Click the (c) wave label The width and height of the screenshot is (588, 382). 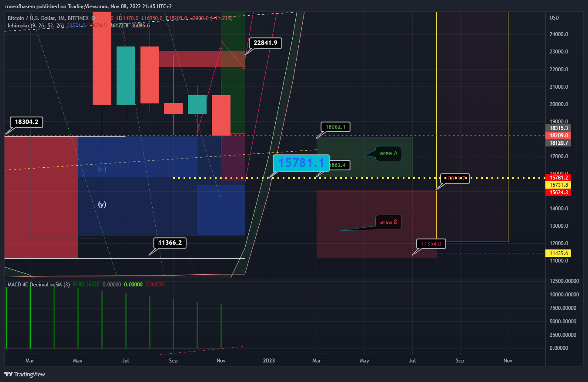(102, 169)
